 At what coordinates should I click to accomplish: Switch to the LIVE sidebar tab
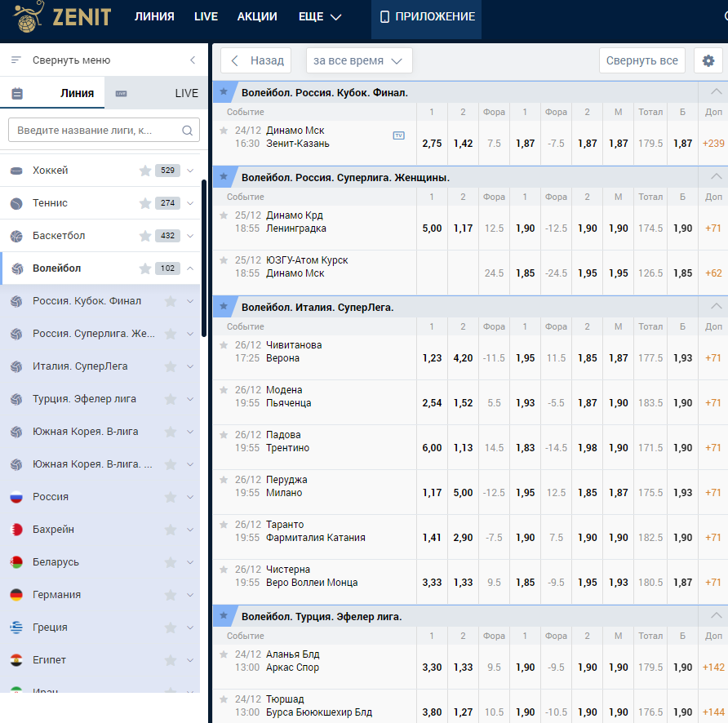coord(156,93)
